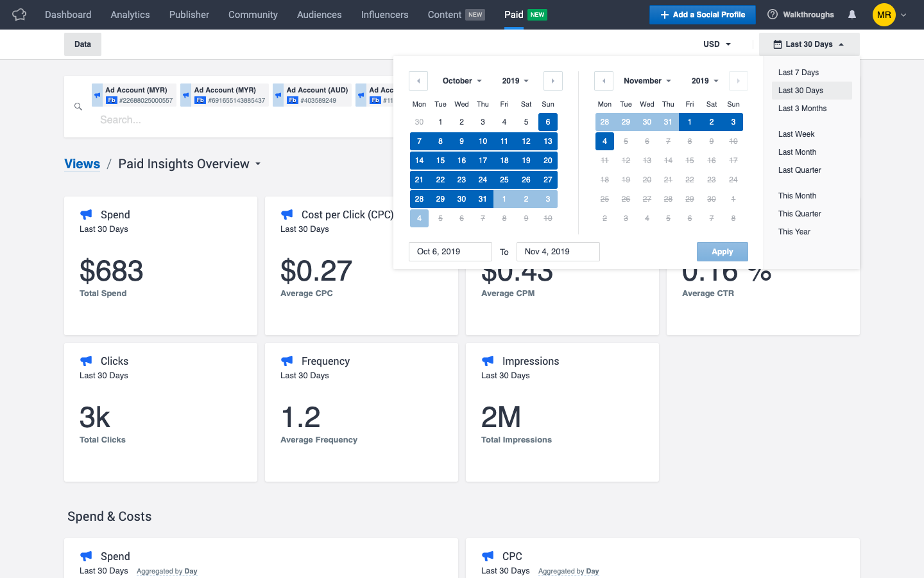The image size is (924, 578).
Task: Open the November year 2019 dropdown
Action: coord(705,81)
